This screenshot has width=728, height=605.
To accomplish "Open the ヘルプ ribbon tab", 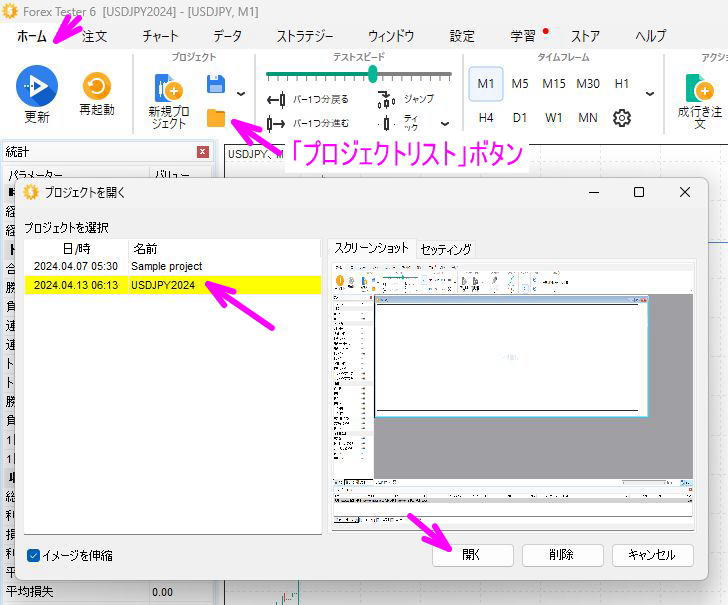I will (650, 36).
